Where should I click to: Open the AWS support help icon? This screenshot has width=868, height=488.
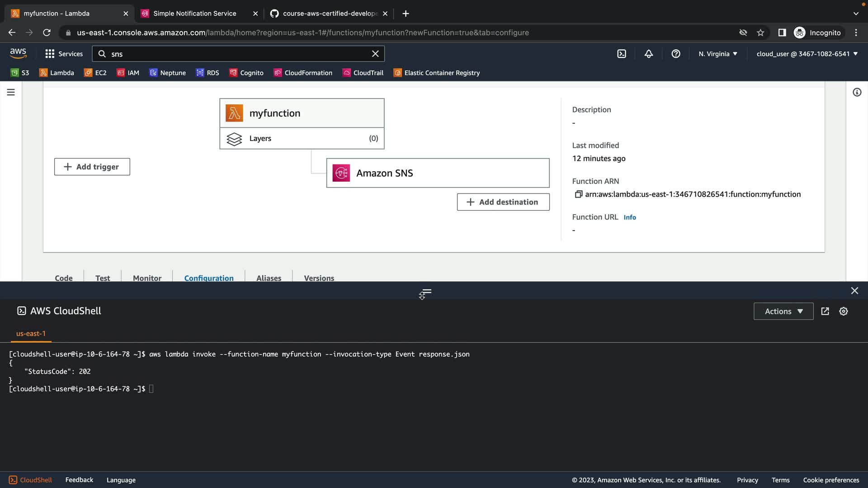coord(676,54)
